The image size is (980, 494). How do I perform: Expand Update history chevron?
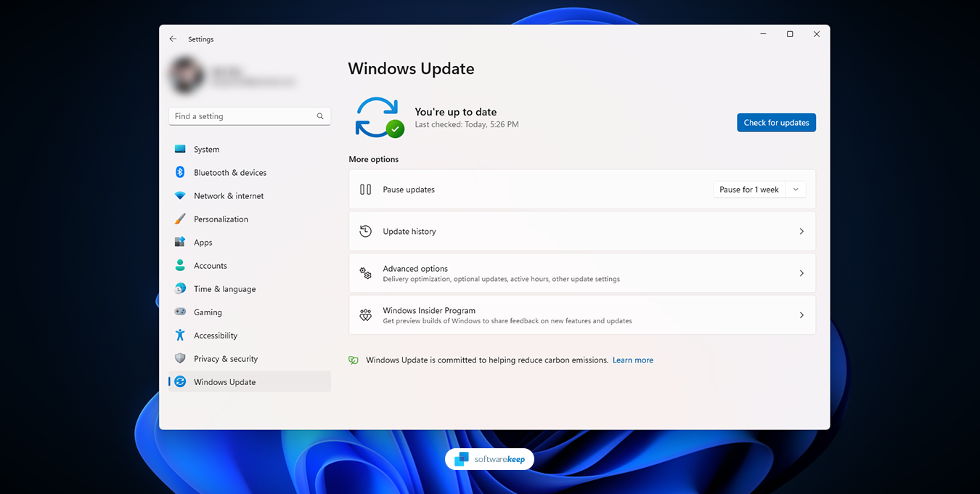[x=801, y=231]
